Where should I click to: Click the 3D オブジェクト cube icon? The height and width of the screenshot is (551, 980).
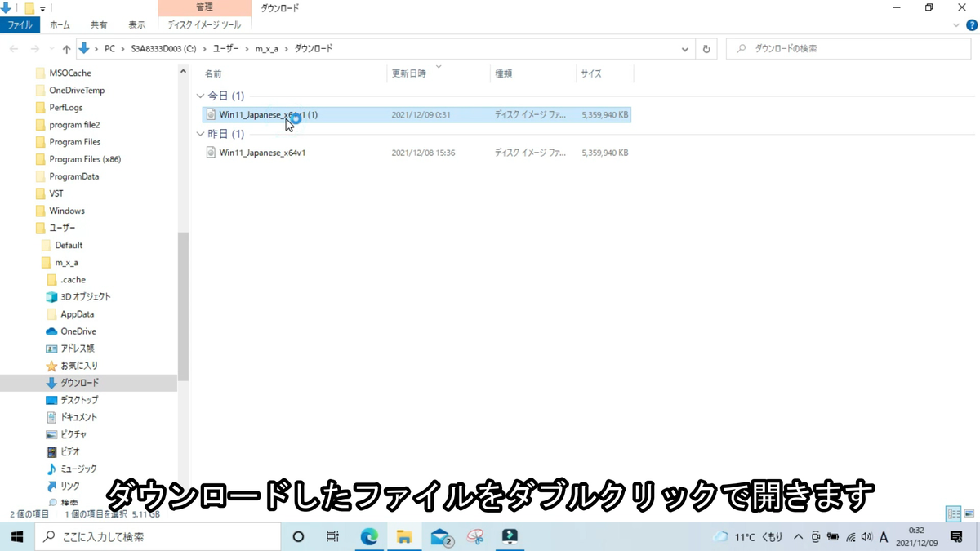click(51, 297)
